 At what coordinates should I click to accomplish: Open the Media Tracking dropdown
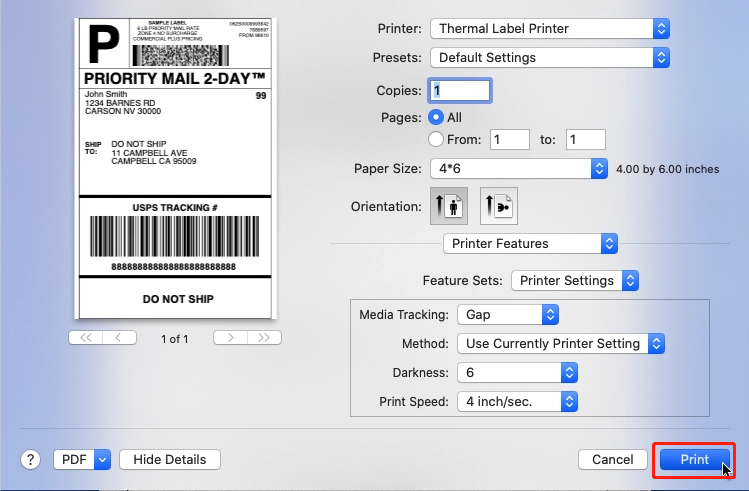pyautogui.click(x=508, y=315)
